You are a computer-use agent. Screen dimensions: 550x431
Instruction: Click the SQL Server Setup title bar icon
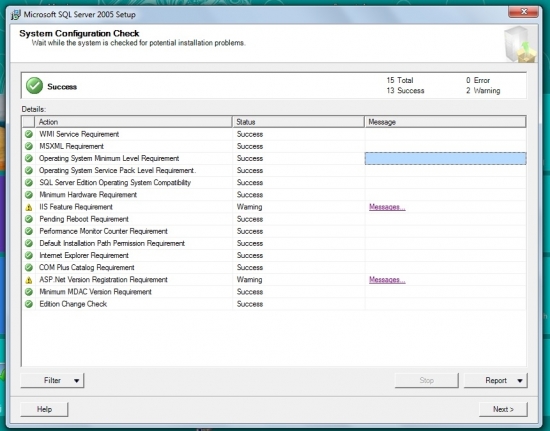(x=16, y=15)
